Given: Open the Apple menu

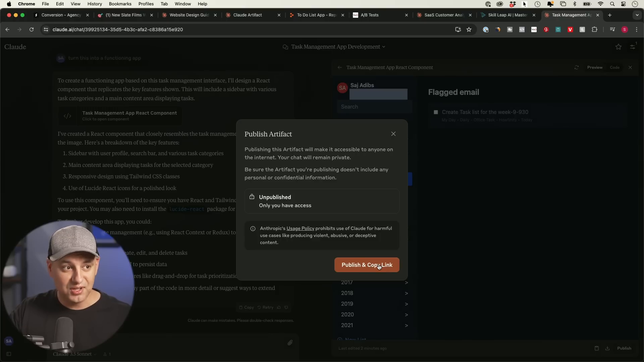Looking at the screenshot, I should 9,4.
